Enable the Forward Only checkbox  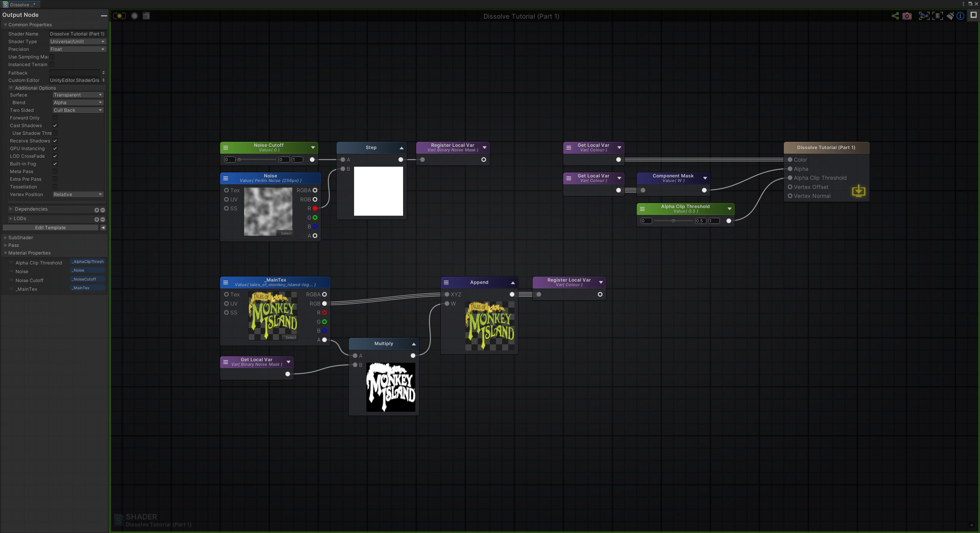point(55,118)
